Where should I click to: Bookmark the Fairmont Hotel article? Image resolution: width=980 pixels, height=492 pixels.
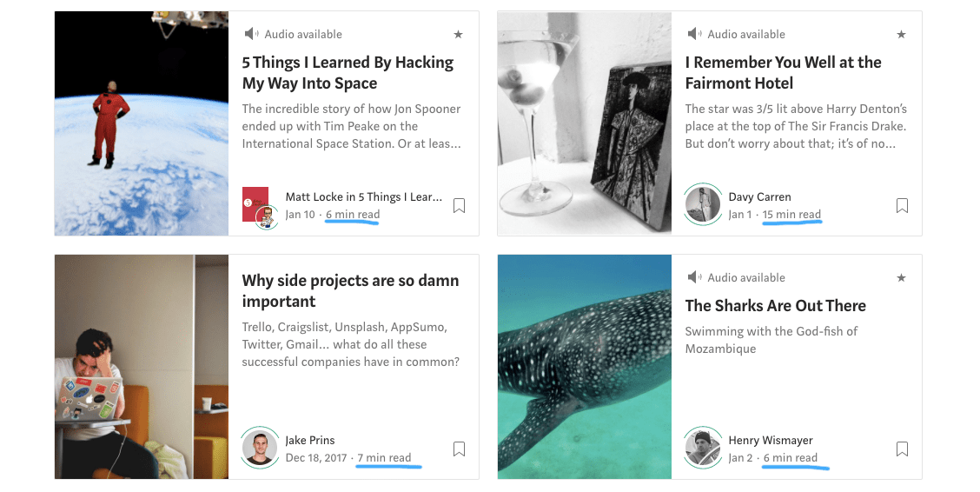pyautogui.click(x=902, y=206)
